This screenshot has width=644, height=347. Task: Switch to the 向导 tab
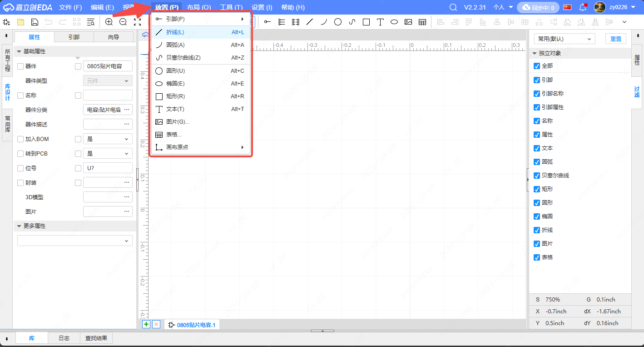[114, 37]
